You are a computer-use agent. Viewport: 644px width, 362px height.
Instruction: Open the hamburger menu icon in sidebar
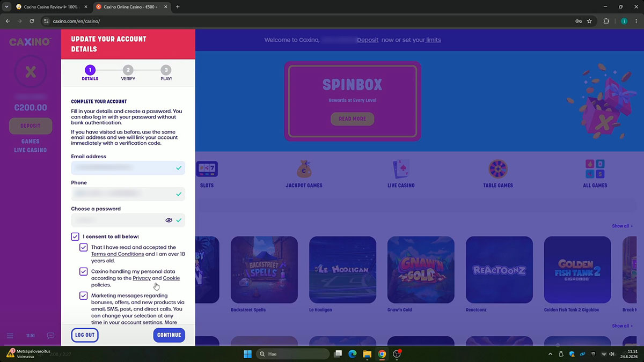(x=10, y=336)
